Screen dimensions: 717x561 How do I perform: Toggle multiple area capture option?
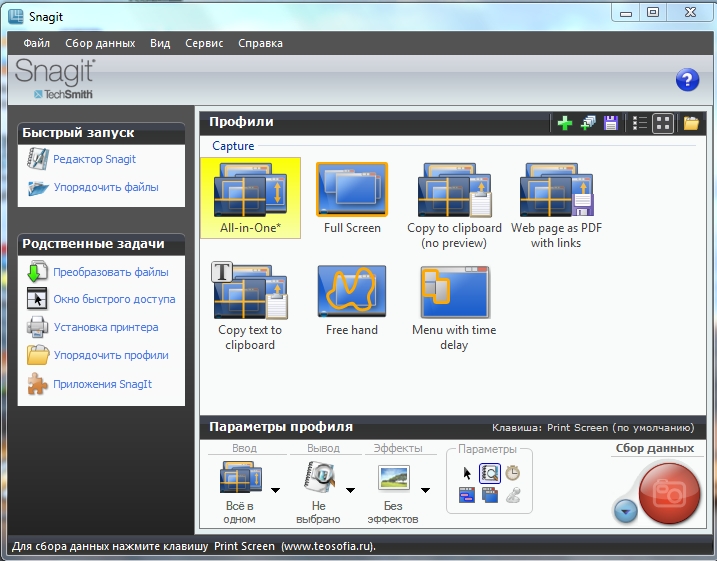tap(490, 495)
